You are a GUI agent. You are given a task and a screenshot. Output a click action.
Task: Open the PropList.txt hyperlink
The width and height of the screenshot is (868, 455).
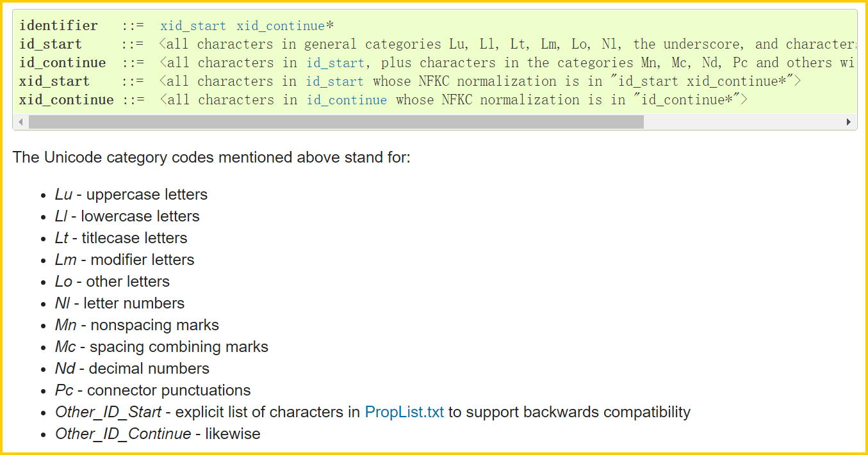[404, 411]
